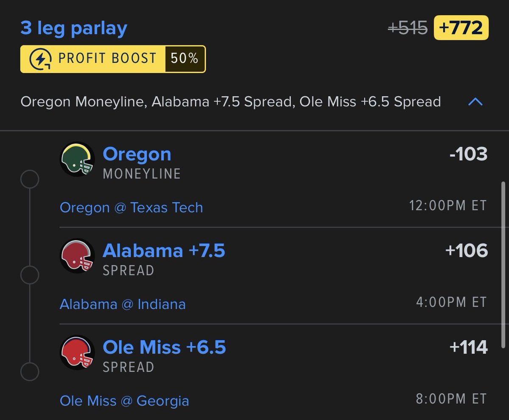Click the crossed-out +515 original odds
The width and height of the screenshot is (509, 420).
point(407,28)
